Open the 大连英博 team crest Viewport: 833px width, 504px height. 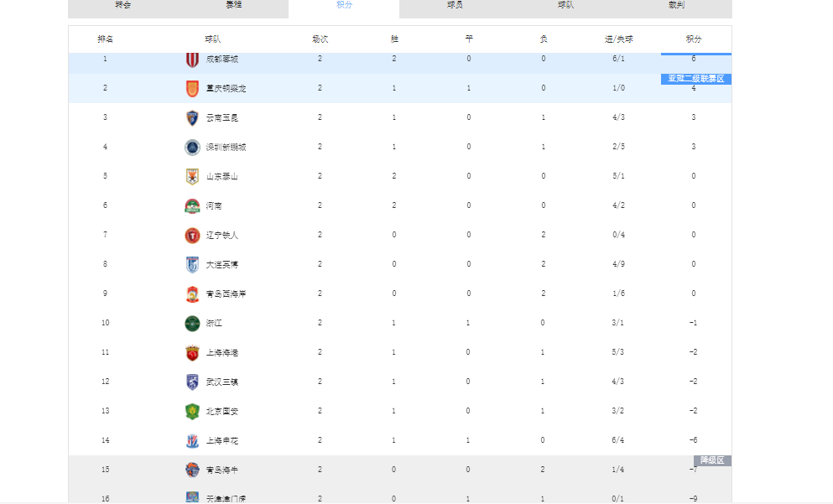click(x=192, y=264)
